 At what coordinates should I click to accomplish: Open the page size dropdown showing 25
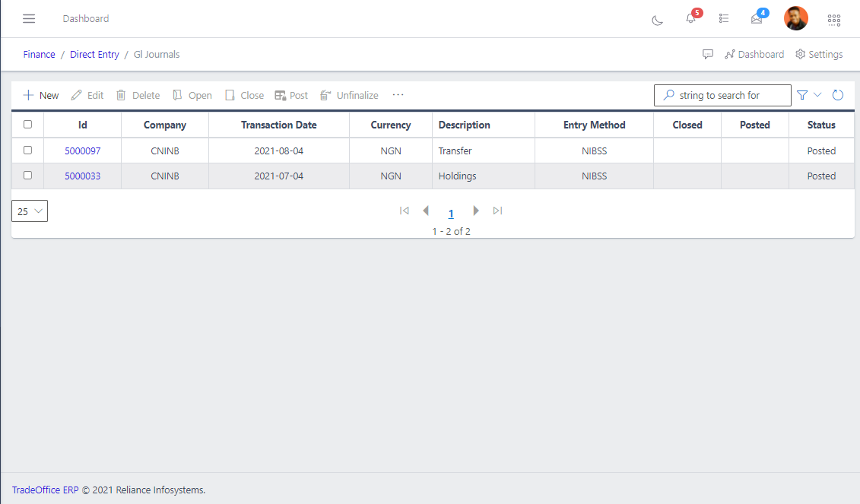point(29,211)
